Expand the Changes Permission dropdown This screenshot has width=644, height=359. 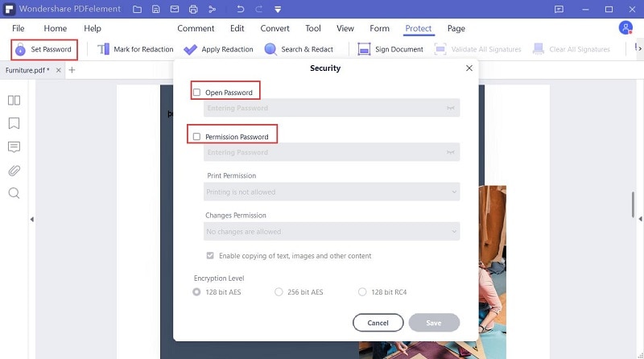point(332,232)
